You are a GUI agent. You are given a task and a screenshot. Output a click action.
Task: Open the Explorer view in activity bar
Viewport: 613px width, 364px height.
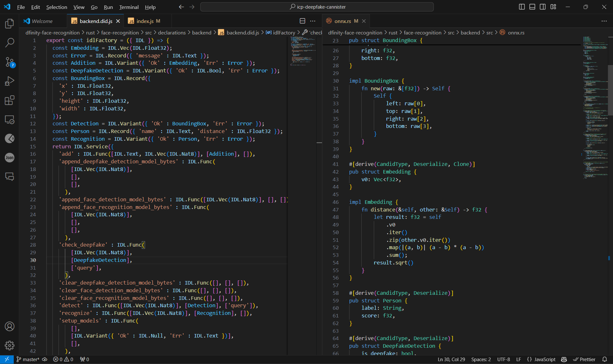[10, 23]
